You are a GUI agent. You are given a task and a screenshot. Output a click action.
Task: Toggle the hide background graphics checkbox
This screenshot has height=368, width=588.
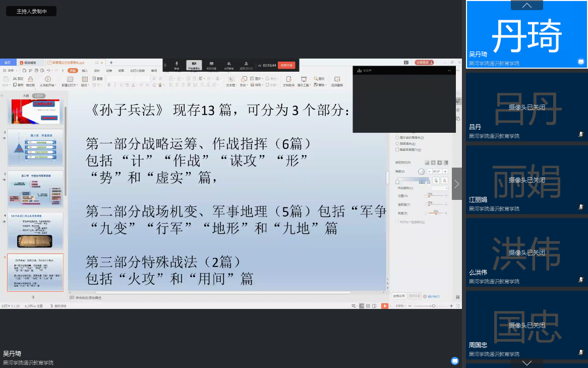click(x=397, y=149)
